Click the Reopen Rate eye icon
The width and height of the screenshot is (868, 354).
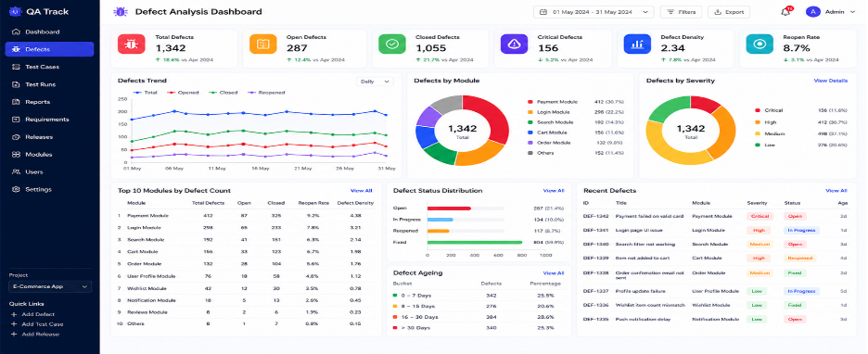coord(759,44)
